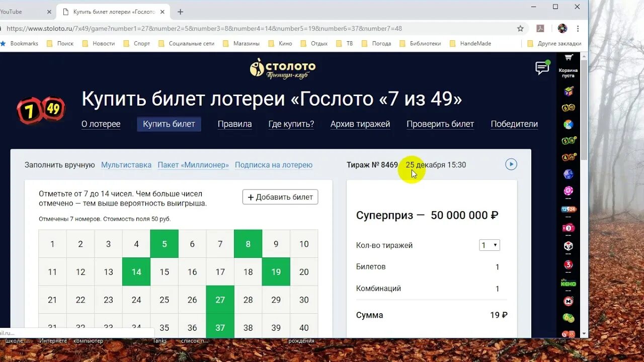Viewport: 644px width, 362px height.
Task: Click the page vertical scrollbar thumb
Action: [x=584, y=111]
